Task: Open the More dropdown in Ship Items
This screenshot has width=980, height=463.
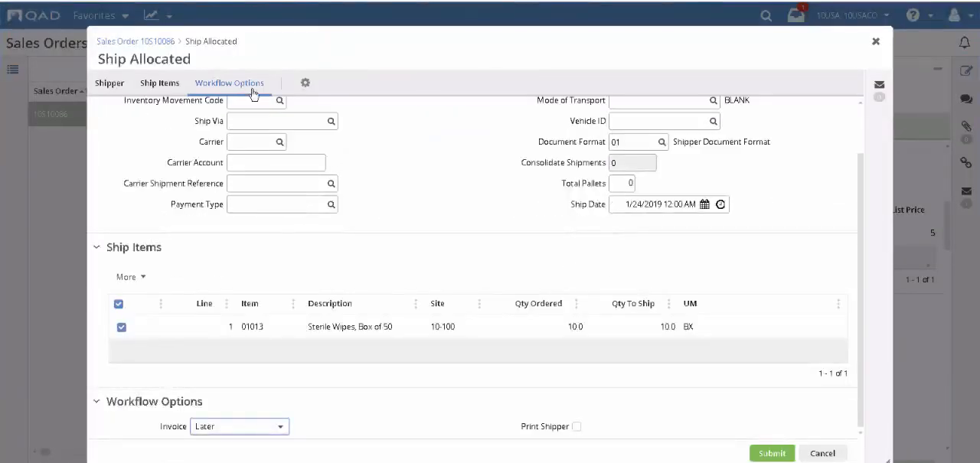Action: pos(131,277)
